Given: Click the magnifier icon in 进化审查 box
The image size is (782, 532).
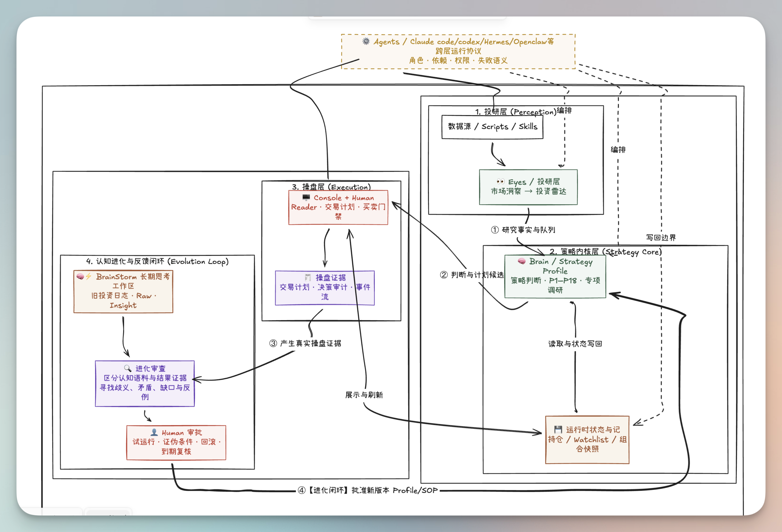Looking at the screenshot, I should tap(127, 368).
